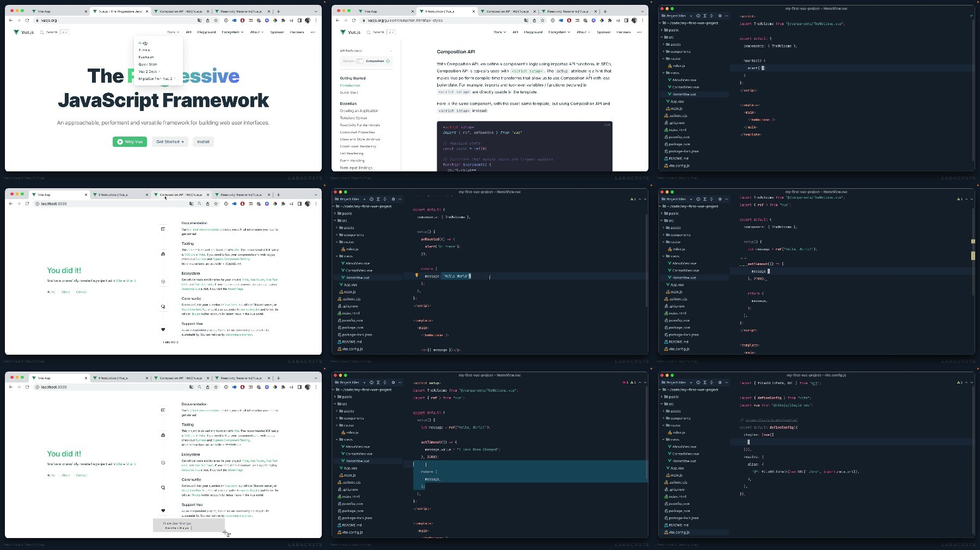
Task: Click vitejs.dev config comment link in vite.config.js editor
Action: 771,420
